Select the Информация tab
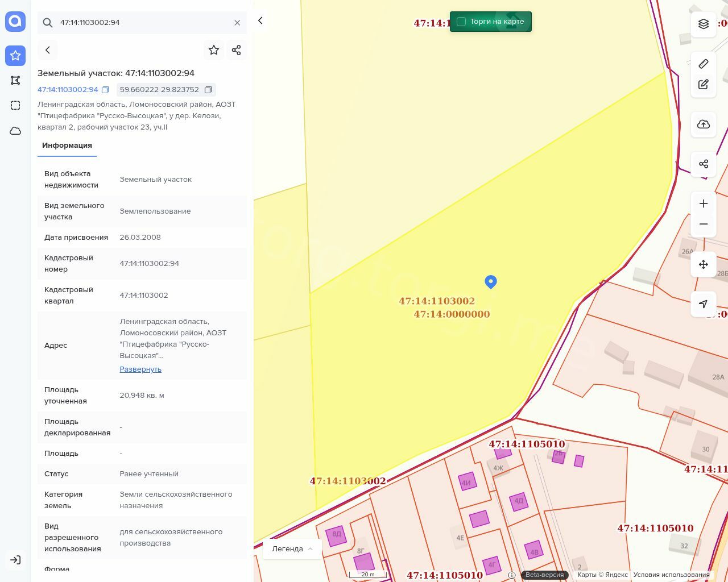Image resolution: width=728 pixels, height=582 pixels. 67,145
